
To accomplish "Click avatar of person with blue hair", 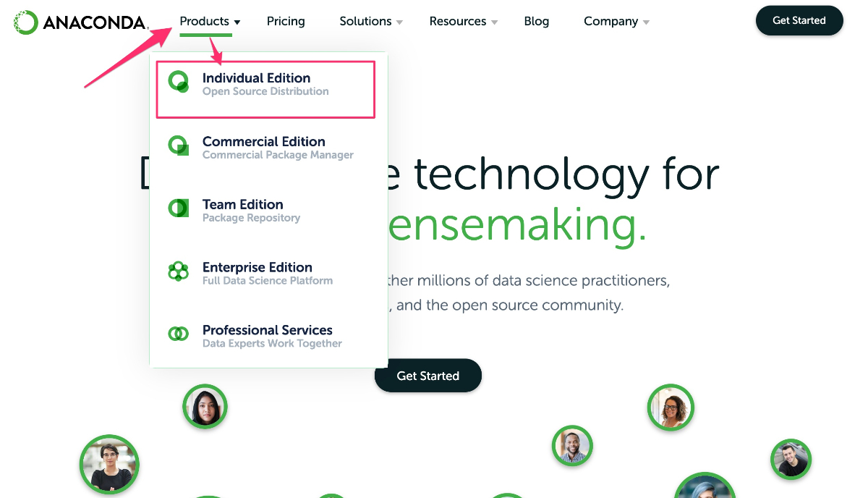I will click(x=705, y=485).
